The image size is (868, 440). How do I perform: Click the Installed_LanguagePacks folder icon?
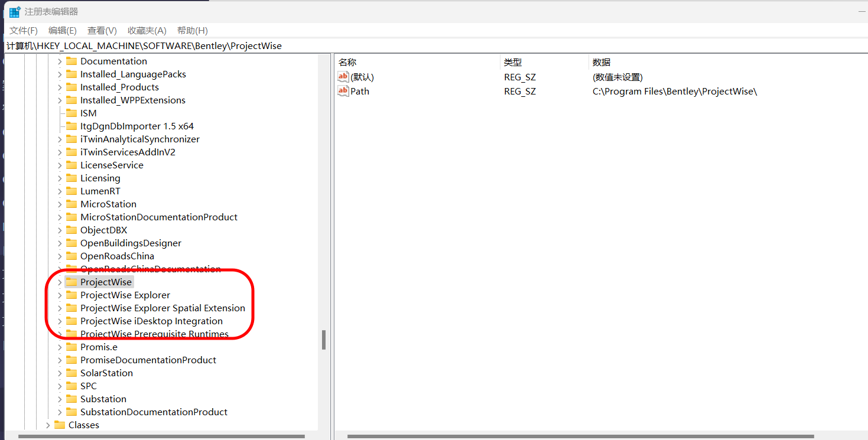[x=71, y=74]
